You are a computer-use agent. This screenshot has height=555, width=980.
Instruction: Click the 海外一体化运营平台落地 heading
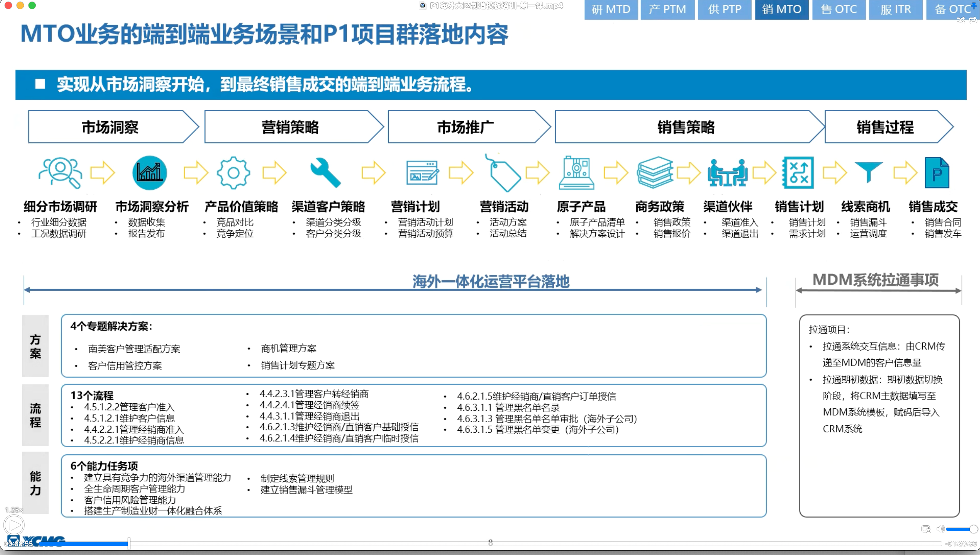pyautogui.click(x=491, y=282)
